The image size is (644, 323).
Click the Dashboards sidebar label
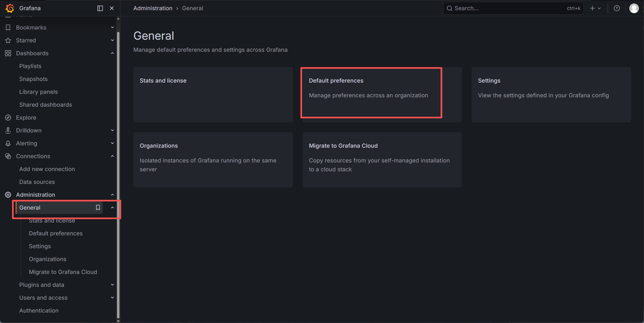click(x=32, y=53)
